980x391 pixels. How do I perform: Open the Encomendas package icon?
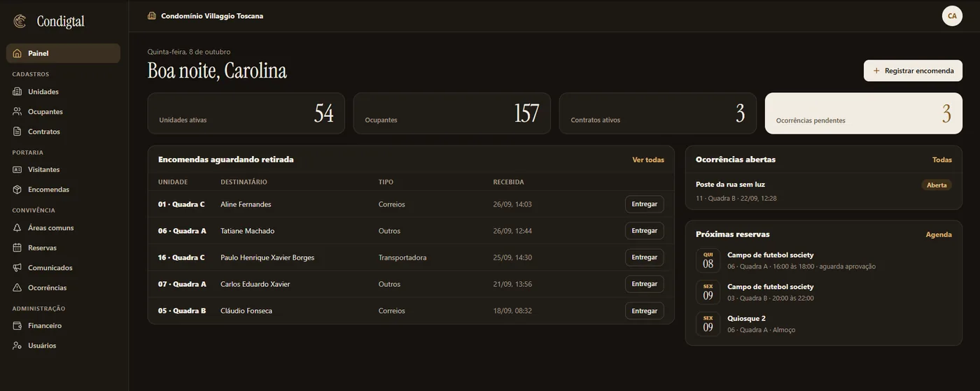coord(17,190)
